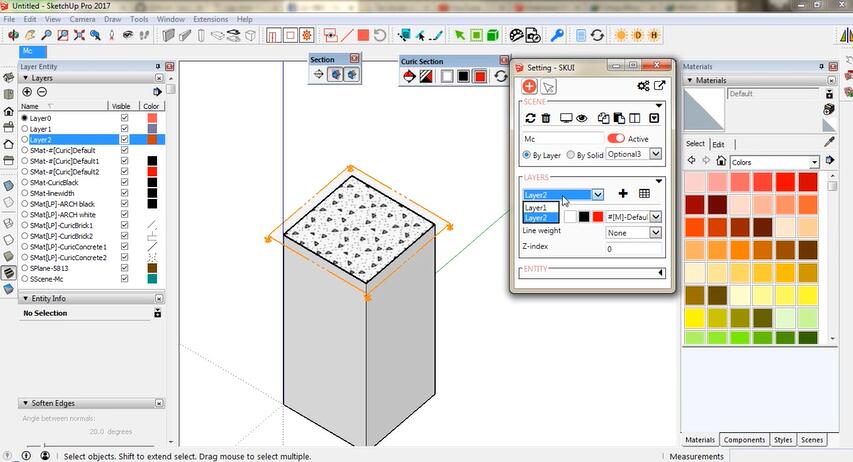Image resolution: width=853 pixels, height=462 pixels.
Task: Click the refresh icon in SCENE section
Action: pyautogui.click(x=530, y=118)
